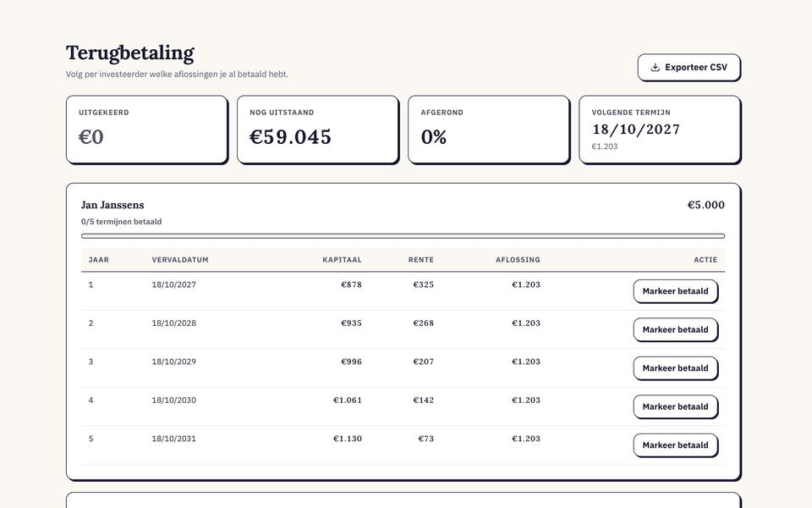Click the Jaar column header
Image resolution: width=812 pixels, height=508 pixels.
[x=99, y=260]
